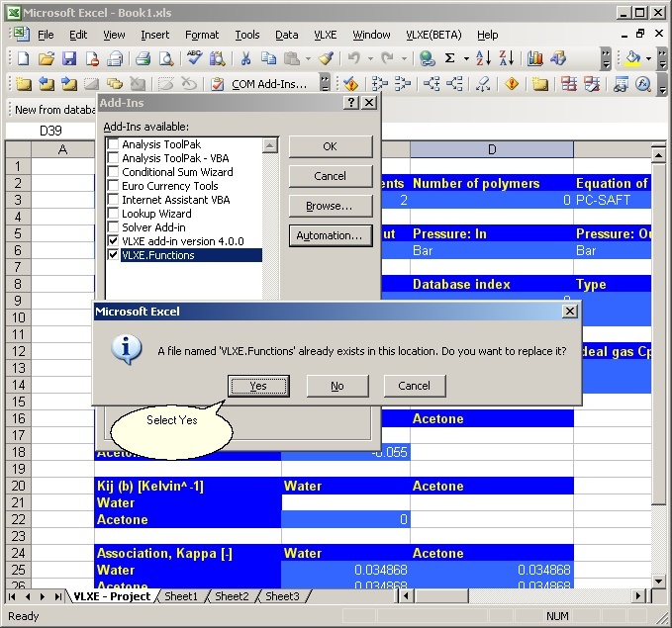
Task: Open the AutoSum functions dropdown arrow
Action: click(466, 58)
